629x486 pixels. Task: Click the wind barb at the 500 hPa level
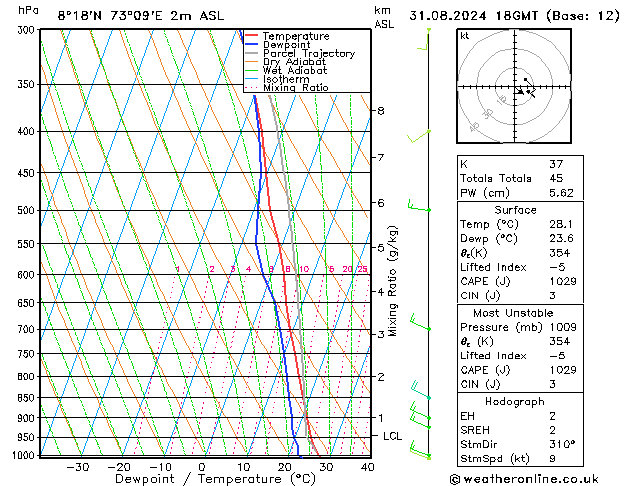click(419, 206)
